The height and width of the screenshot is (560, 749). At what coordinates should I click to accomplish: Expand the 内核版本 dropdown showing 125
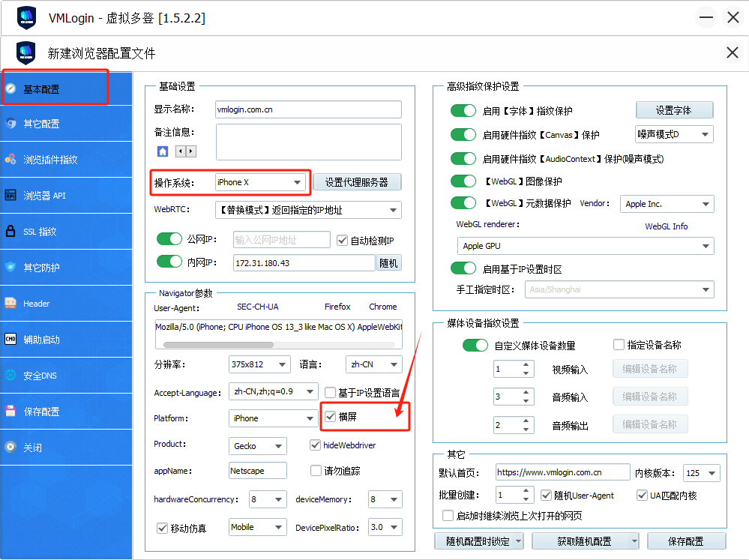(701, 473)
